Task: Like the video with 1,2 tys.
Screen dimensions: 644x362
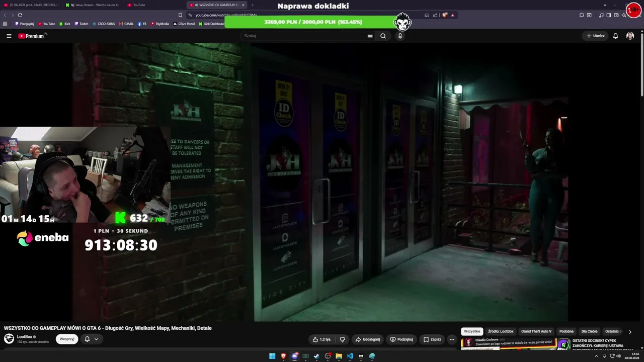Action: tap(322, 339)
